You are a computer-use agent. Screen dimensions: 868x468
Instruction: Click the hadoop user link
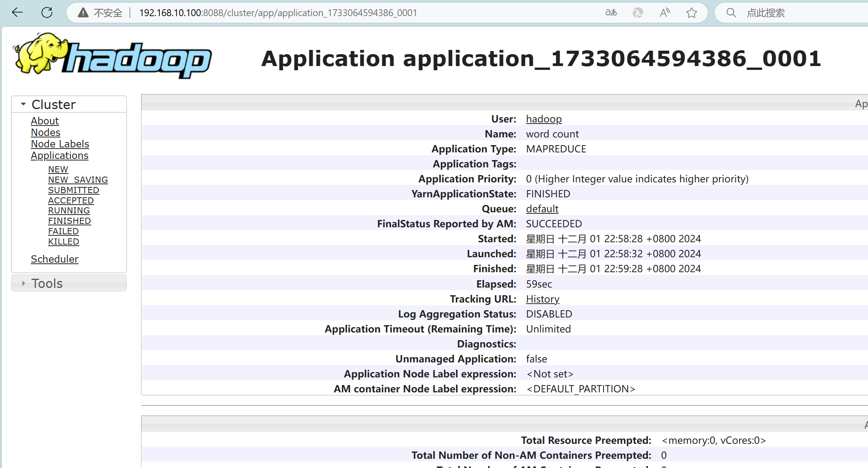(x=543, y=119)
